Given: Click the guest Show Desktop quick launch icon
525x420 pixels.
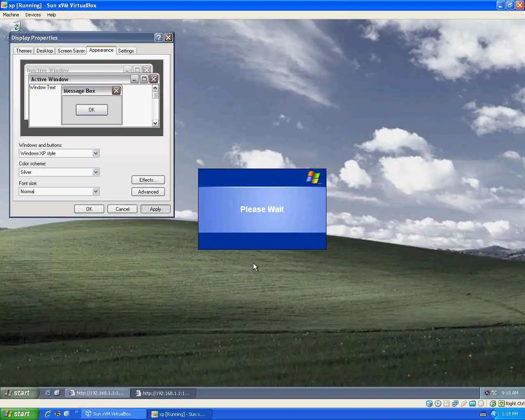Looking at the screenshot, I should pos(57,393).
